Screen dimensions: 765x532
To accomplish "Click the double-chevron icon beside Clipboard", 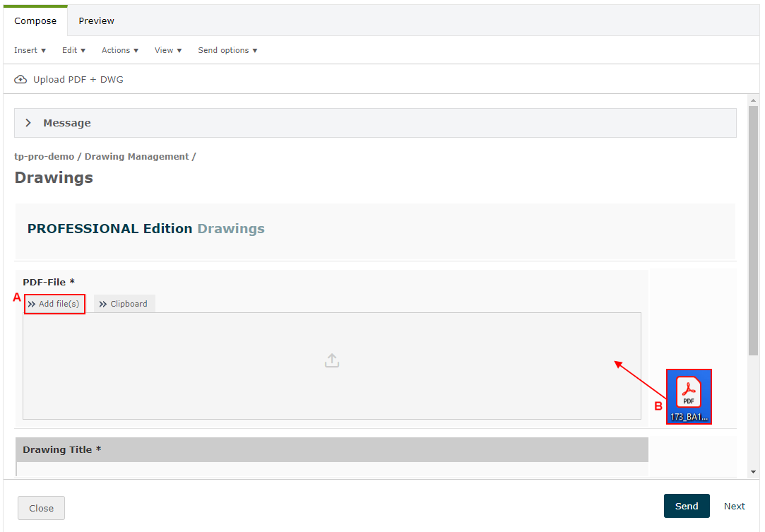I will (x=103, y=305).
